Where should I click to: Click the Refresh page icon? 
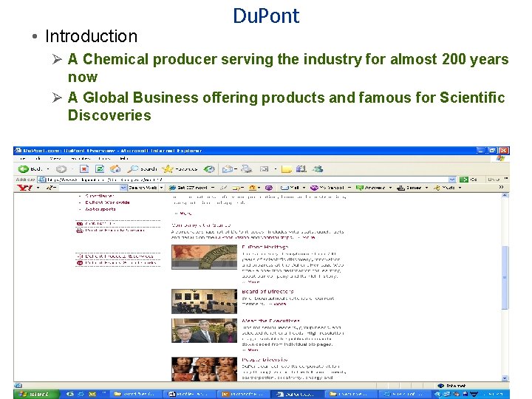100,169
